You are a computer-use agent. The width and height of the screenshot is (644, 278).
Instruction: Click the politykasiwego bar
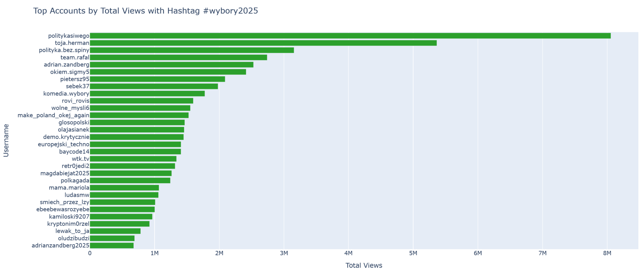(x=350, y=36)
